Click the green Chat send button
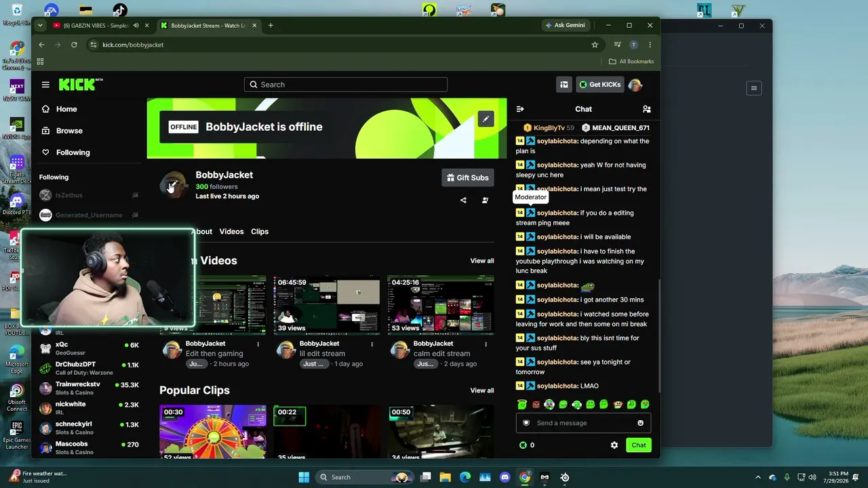The width and height of the screenshot is (868, 488). [639, 445]
